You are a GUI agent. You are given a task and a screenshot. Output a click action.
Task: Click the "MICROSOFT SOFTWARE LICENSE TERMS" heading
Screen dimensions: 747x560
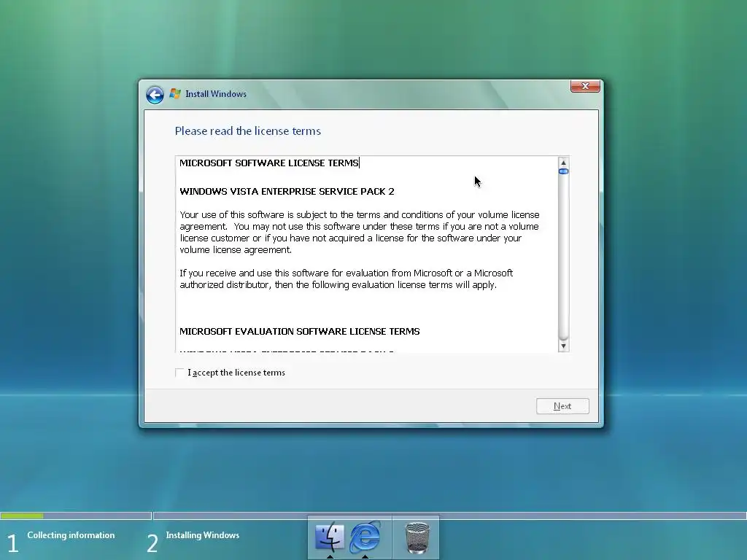(x=268, y=163)
